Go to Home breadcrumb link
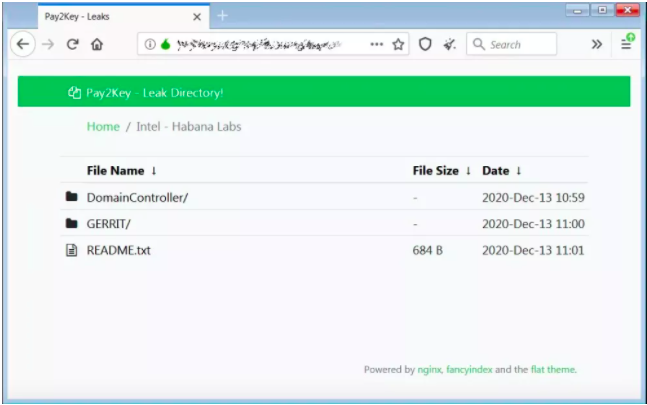Screen dimensions: 647x405 pos(103,126)
